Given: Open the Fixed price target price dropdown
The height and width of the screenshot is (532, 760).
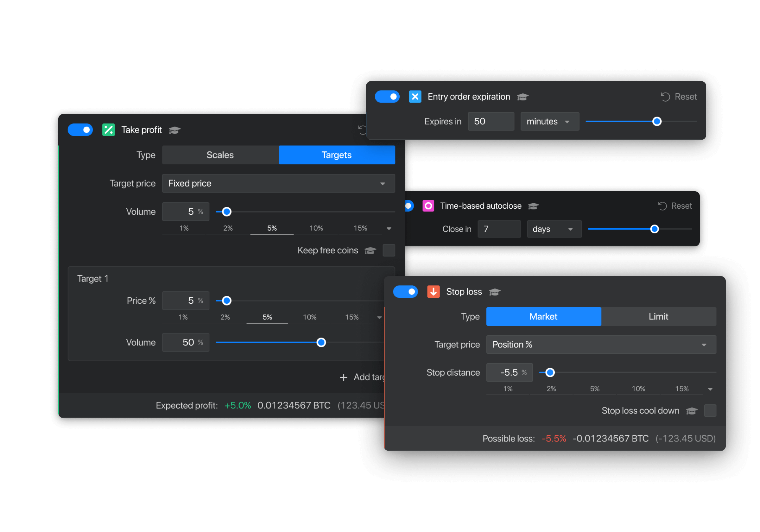Looking at the screenshot, I should point(278,183).
